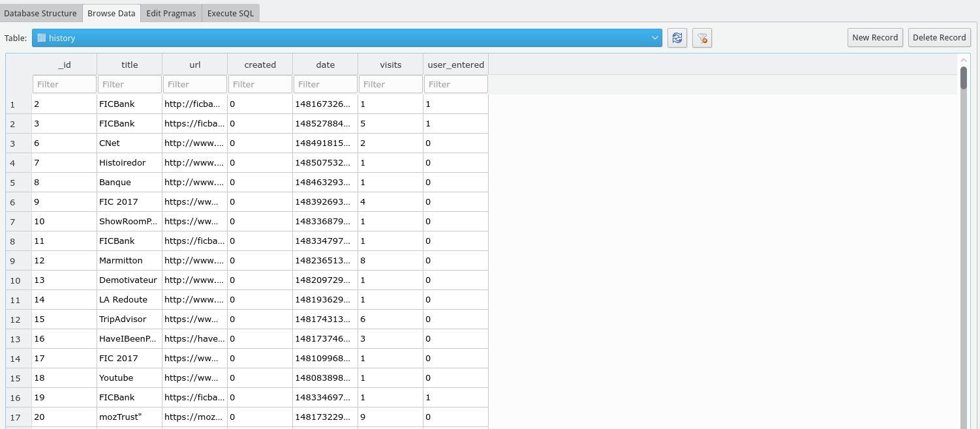Refresh the table data icon

[x=677, y=38]
